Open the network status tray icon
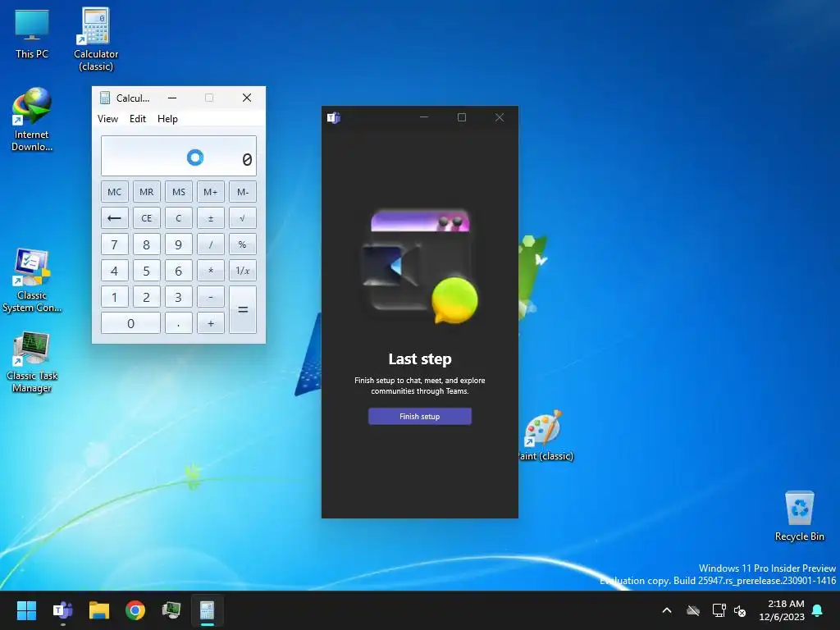Image resolution: width=840 pixels, height=630 pixels. pyautogui.click(x=719, y=610)
